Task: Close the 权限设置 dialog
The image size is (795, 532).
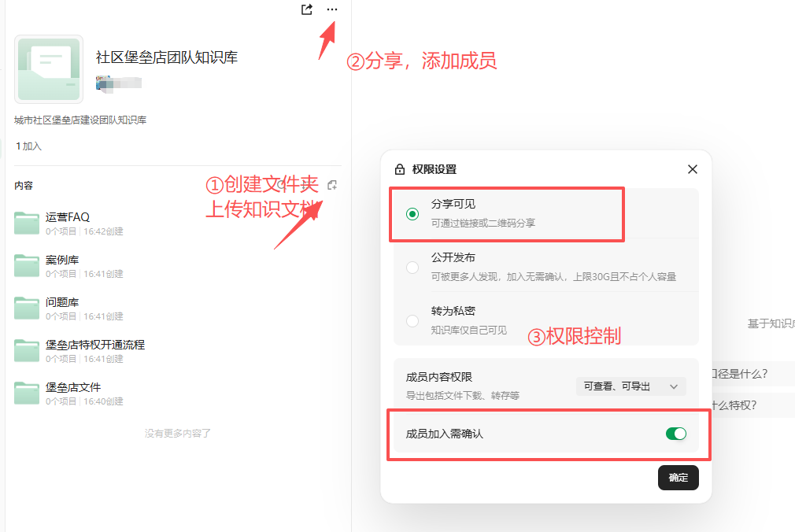Action: click(x=692, y=168)
